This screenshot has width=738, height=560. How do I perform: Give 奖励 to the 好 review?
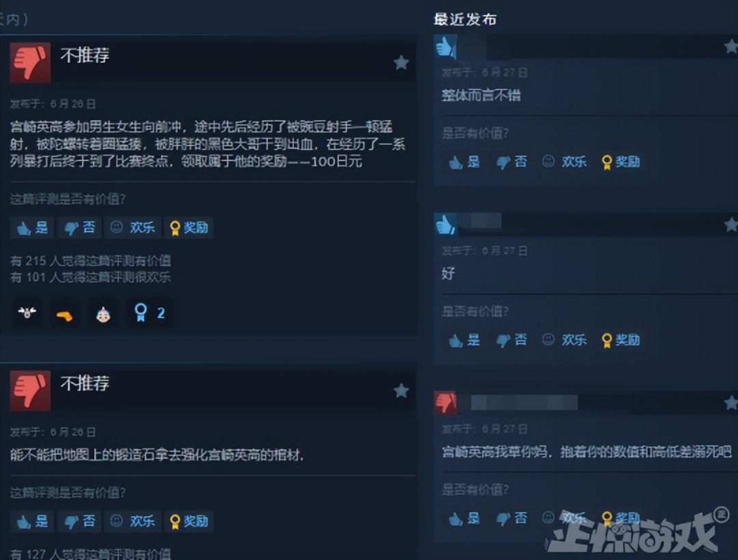click(620, 339)
